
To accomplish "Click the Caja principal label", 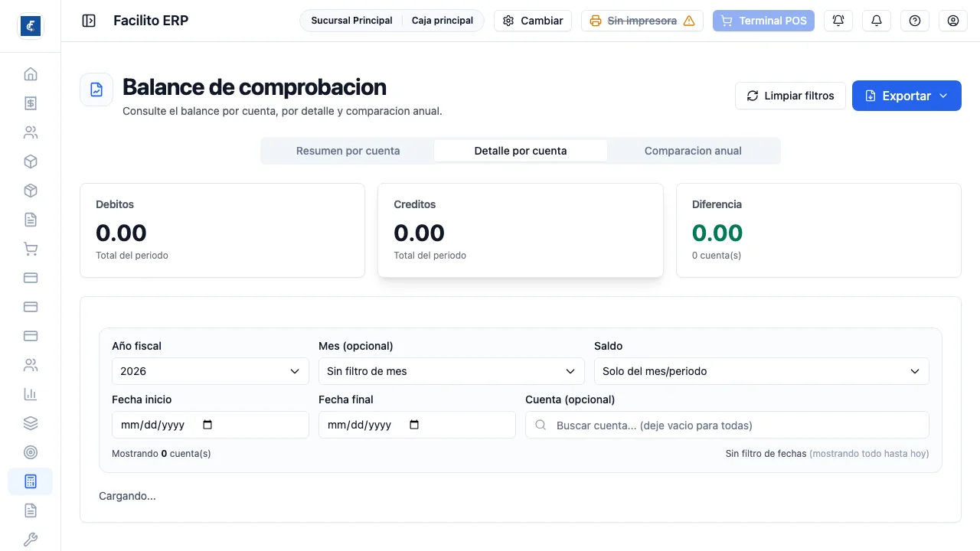I will 443,21.
